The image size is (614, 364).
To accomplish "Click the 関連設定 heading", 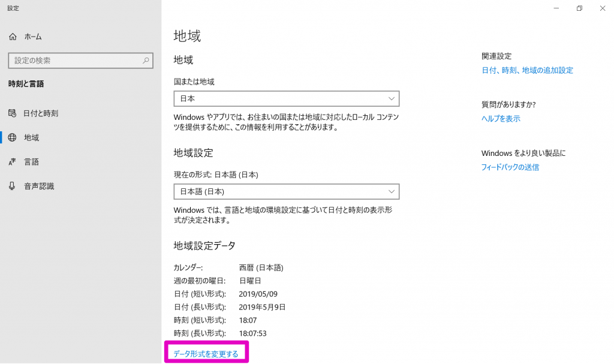I will 496,56.
